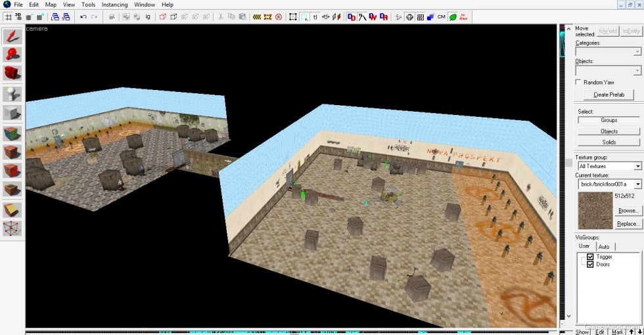644x335 pixels.
Task: Uncheck the Doors VisGroup checkbox
Action: (x=590, y=264)
